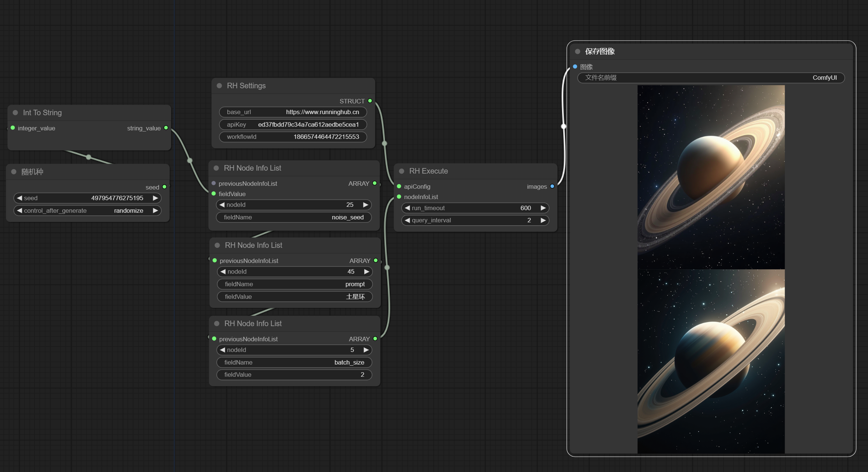Change control_after_generate randomize option

point(87,211)
